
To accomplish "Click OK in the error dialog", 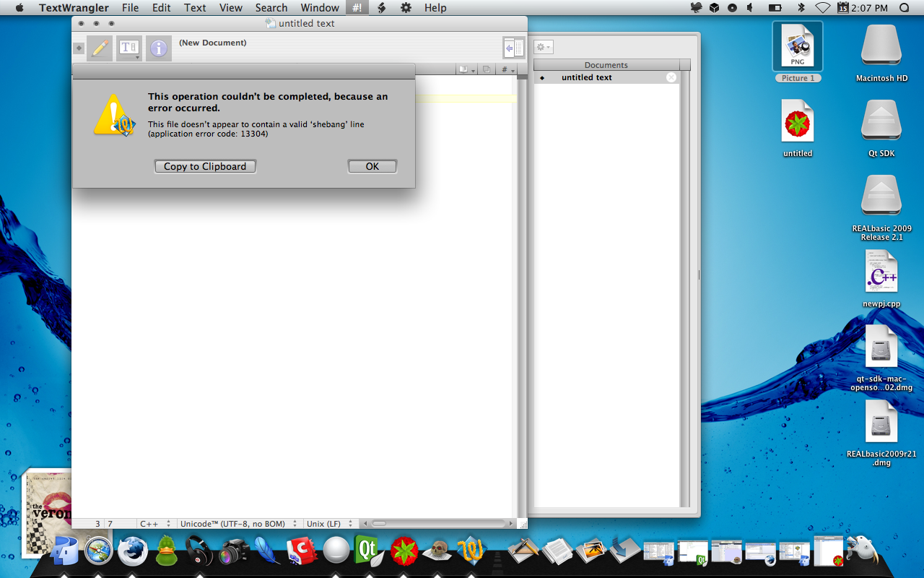I will 372,166.
